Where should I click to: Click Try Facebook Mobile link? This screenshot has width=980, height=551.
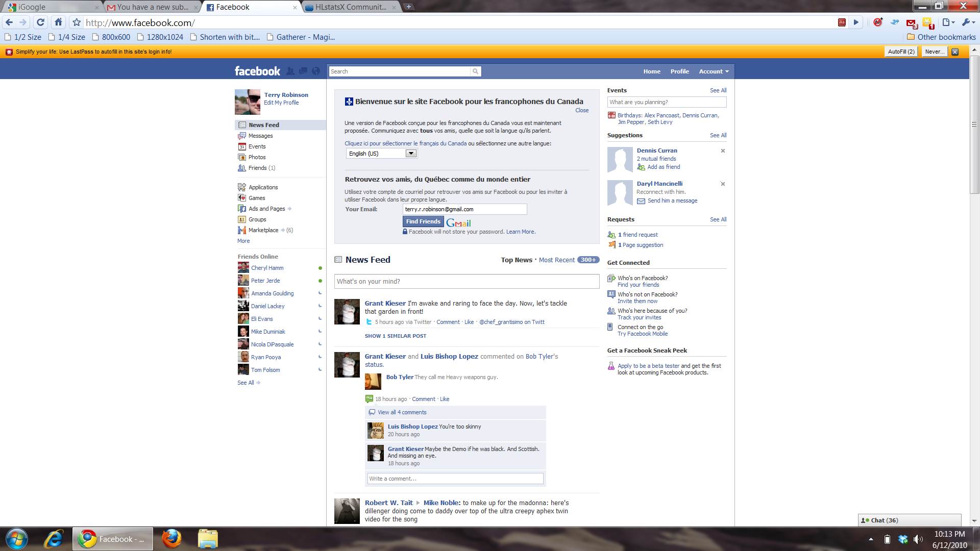pyautogui.click(x=643, y=334)
